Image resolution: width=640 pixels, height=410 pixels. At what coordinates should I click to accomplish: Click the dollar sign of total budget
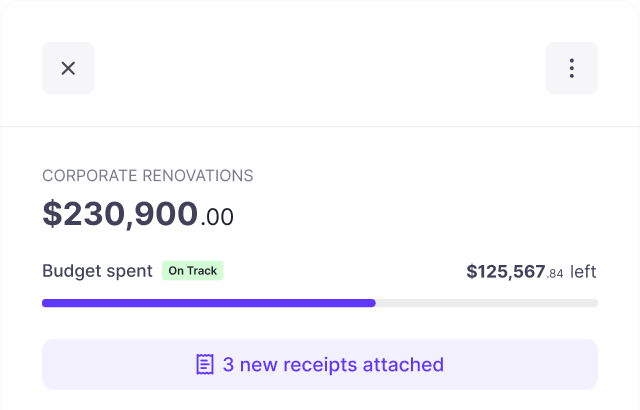tap(53, 214)
